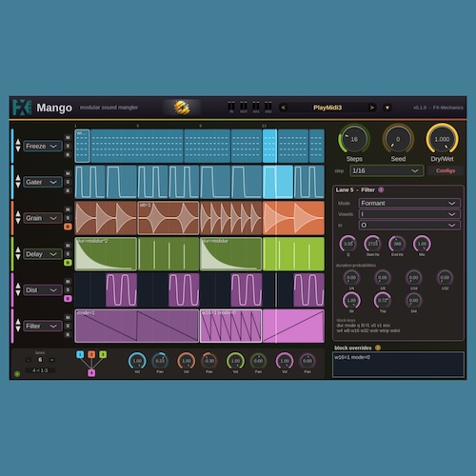Select the Filter block labeled w16=1 mode=0
Image resolution: width=476 pixels, height=476 pixels.
point(230,326)
